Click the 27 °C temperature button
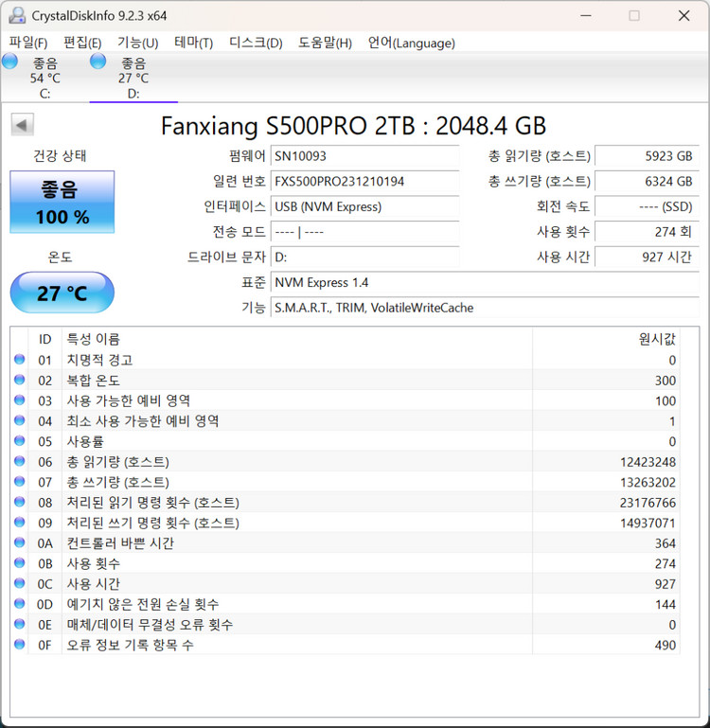Viewport: 710px width, 728px height. (62, 293)
